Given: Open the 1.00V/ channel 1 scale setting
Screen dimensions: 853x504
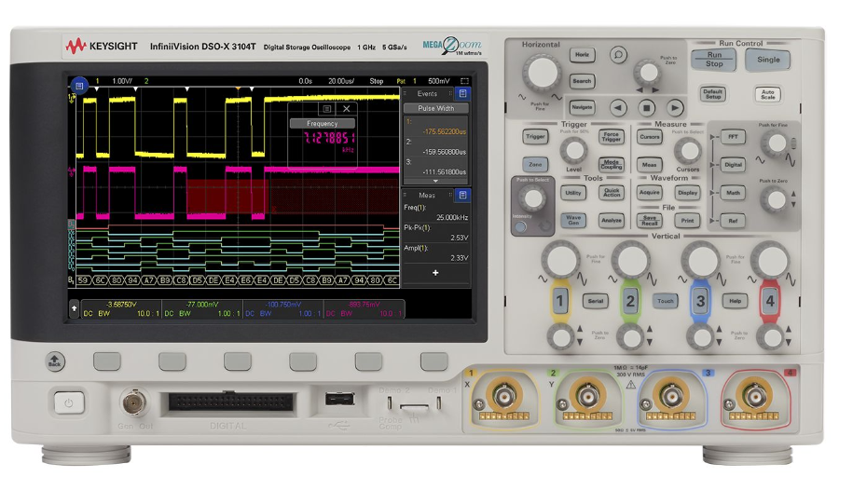Looking at the screenshot, I should pos(122,81).
